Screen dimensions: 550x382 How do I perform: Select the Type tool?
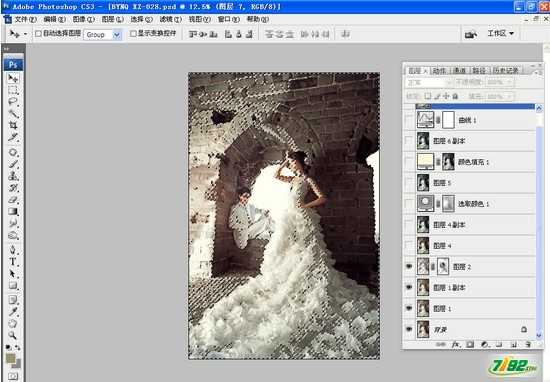click(x=13, y=262)
